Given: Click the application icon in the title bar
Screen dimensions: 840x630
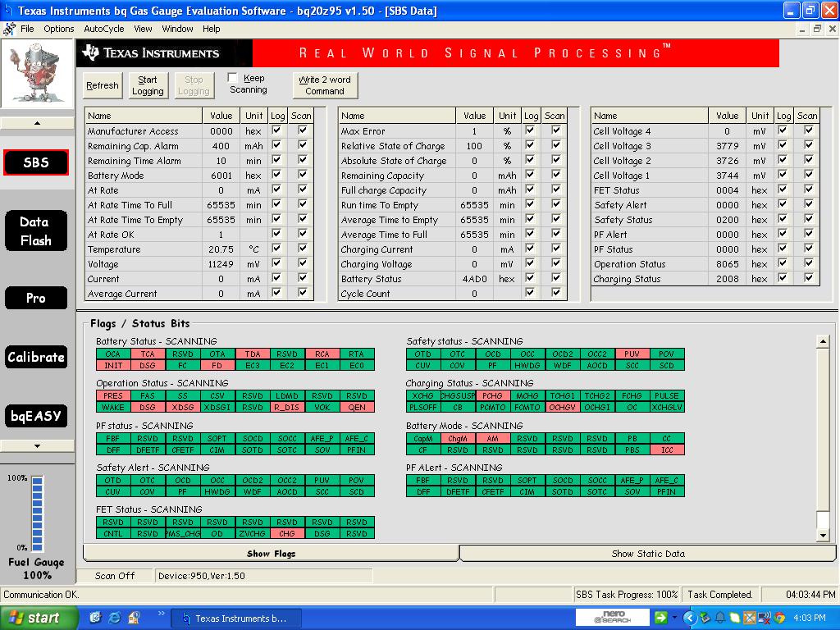Looking at the screenshot, I should (x=7, y=10).
